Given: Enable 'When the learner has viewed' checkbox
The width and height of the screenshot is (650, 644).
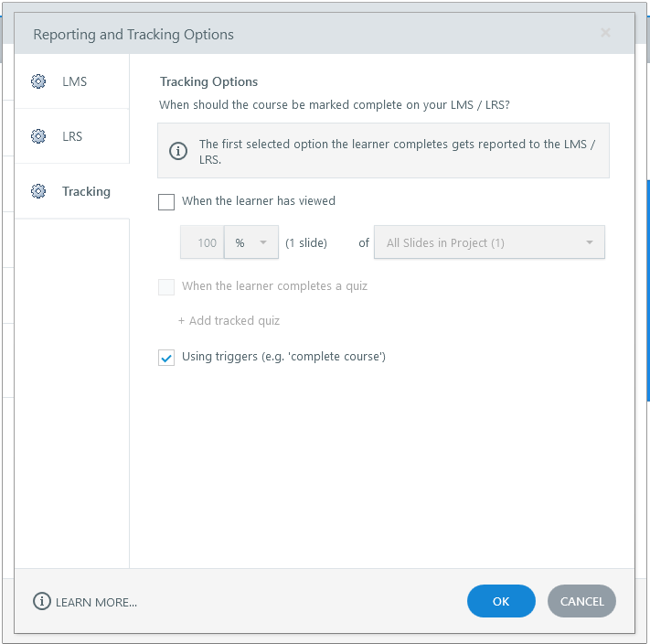Looking at the screenshot, I should tap(166, 201).
